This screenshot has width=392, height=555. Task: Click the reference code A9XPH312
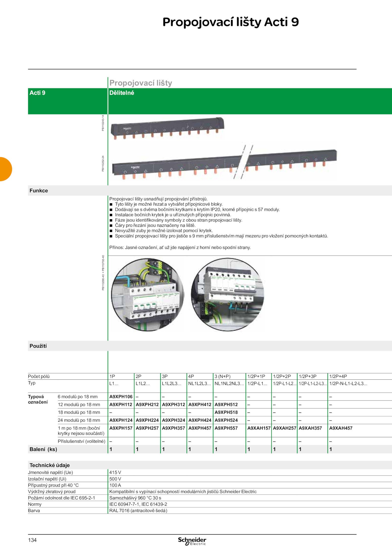tap(173, 404)
